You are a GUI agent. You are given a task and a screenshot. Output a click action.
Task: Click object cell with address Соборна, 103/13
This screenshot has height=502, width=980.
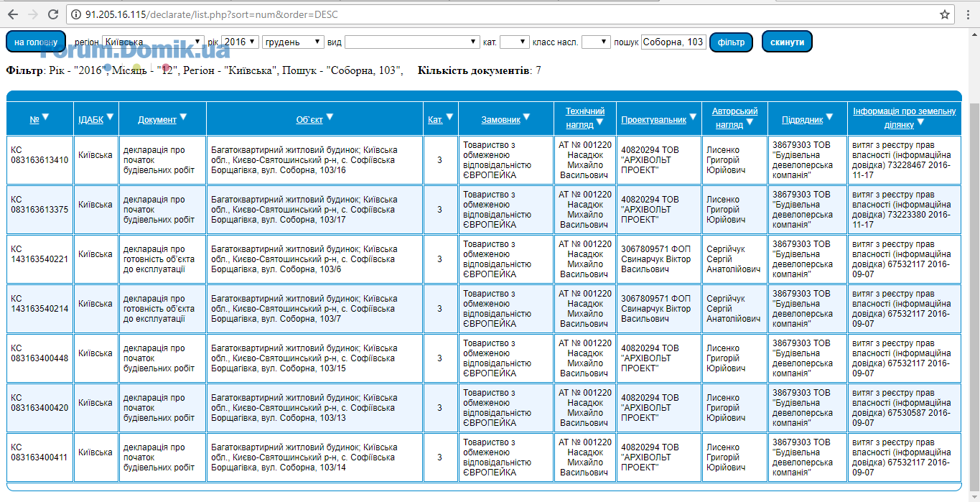tap(314, 408)
